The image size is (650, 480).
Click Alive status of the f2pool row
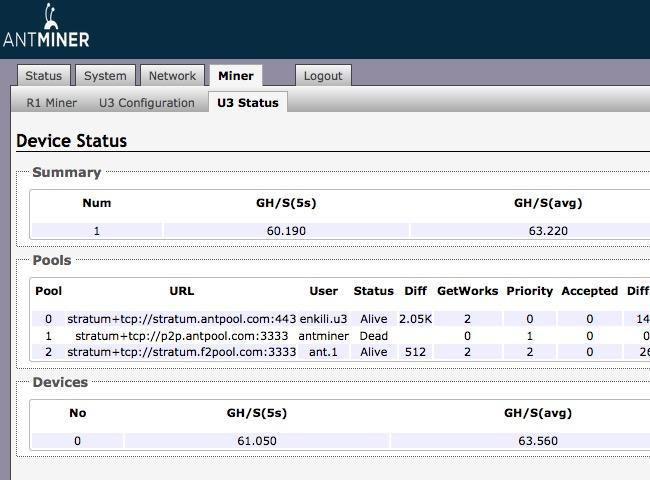point(374,352)
